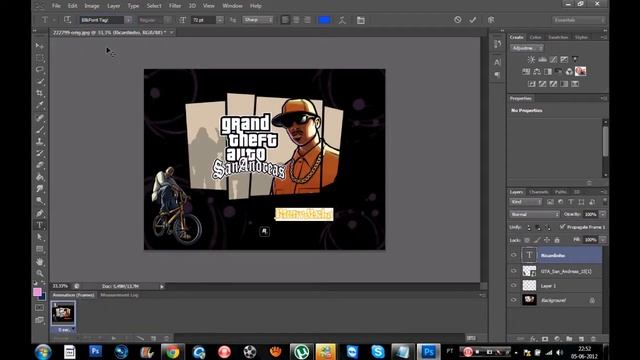The width and height of the screenshot is (640, 360).
Task: Open the File menu
Action: pyautogui.click(x=56, y=6)
